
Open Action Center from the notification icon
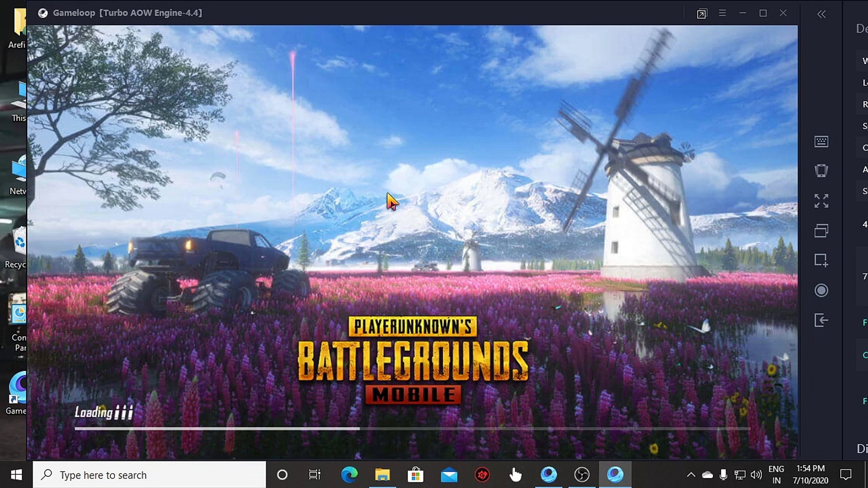846,475
